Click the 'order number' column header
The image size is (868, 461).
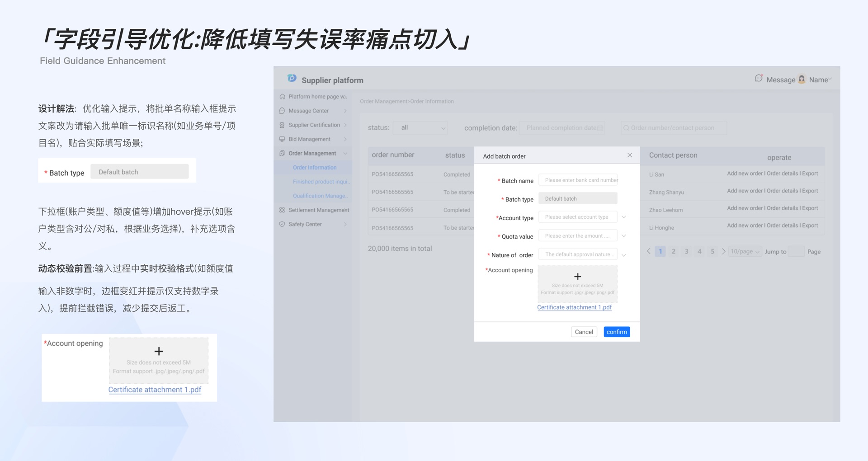coord(393,155)
